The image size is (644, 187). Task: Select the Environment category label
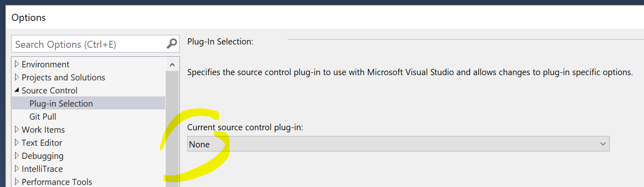(45, 65)
